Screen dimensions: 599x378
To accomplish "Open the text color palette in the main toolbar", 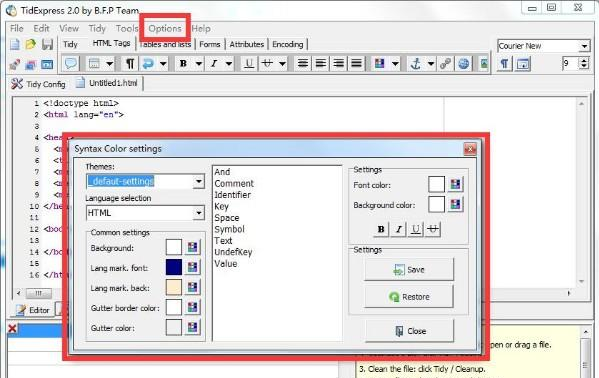I will [x=379, y=63].
